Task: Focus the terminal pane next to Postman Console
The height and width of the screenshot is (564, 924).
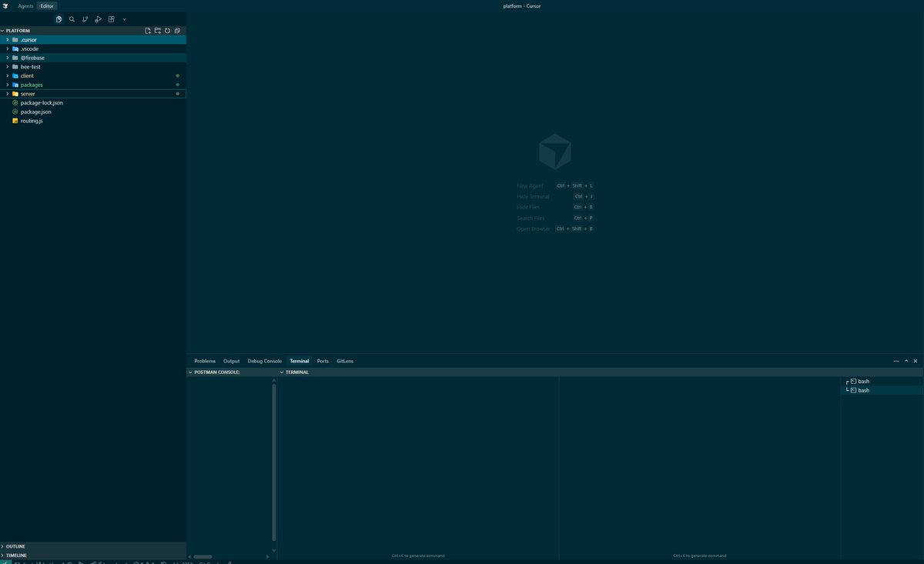Action: (418, 466)
